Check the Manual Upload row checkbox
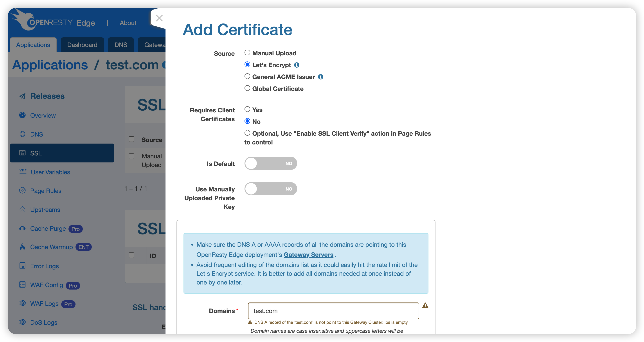Screen dimensions: 644x342 (x=131, y=157)
